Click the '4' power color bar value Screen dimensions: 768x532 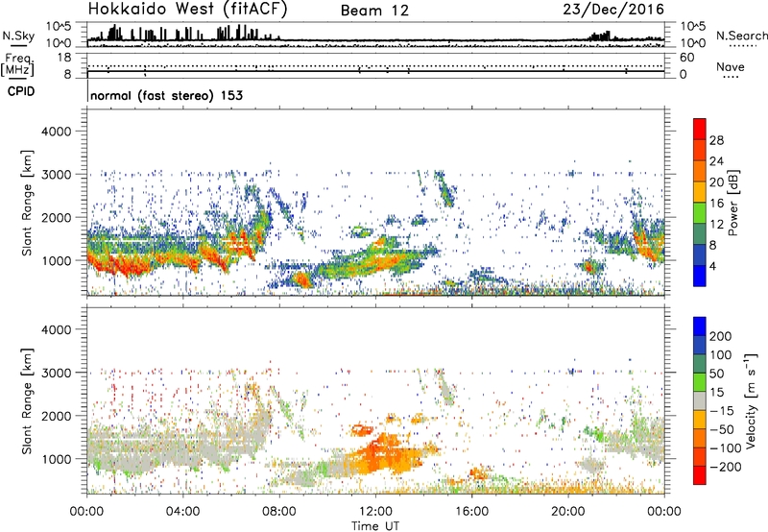point(712,266)
